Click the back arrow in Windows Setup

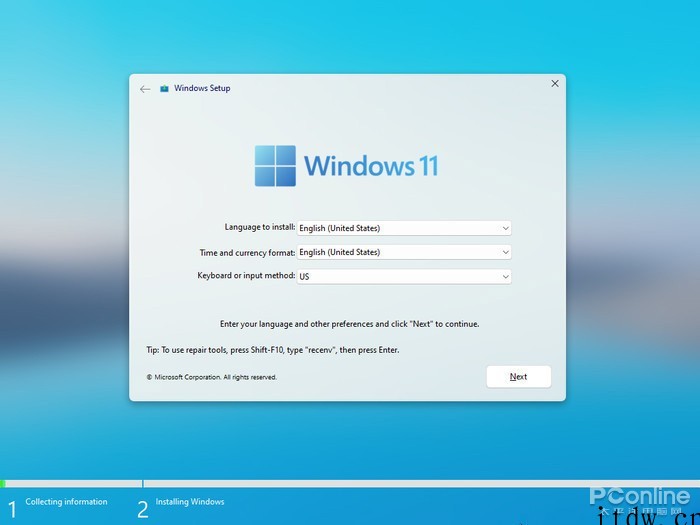145,89
